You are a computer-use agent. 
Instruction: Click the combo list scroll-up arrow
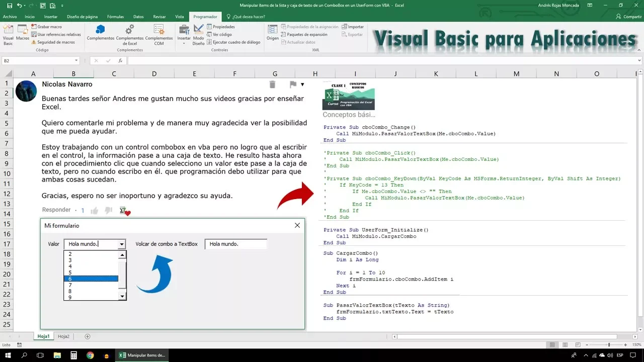point(122,255)
